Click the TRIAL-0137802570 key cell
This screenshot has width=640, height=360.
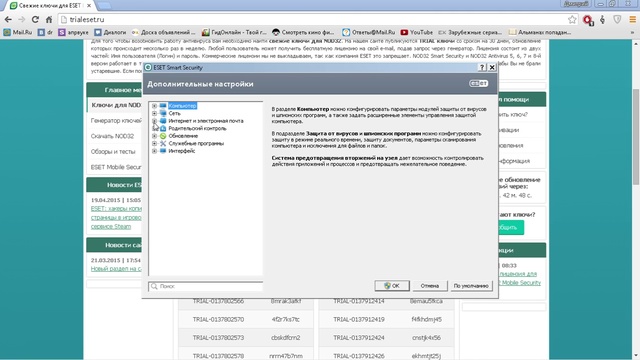point(218,319)
